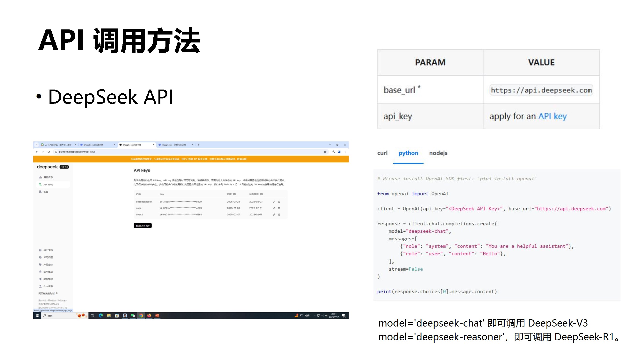Click the 创建 API key button

click(x=143, y=226)
